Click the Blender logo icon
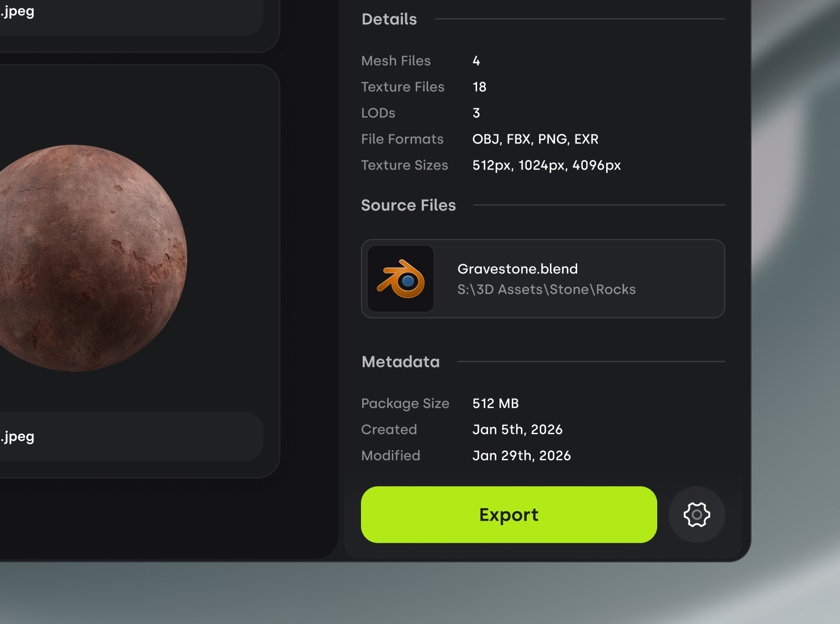This screenshot has width=840, height=624. click(x=401, y=279)
